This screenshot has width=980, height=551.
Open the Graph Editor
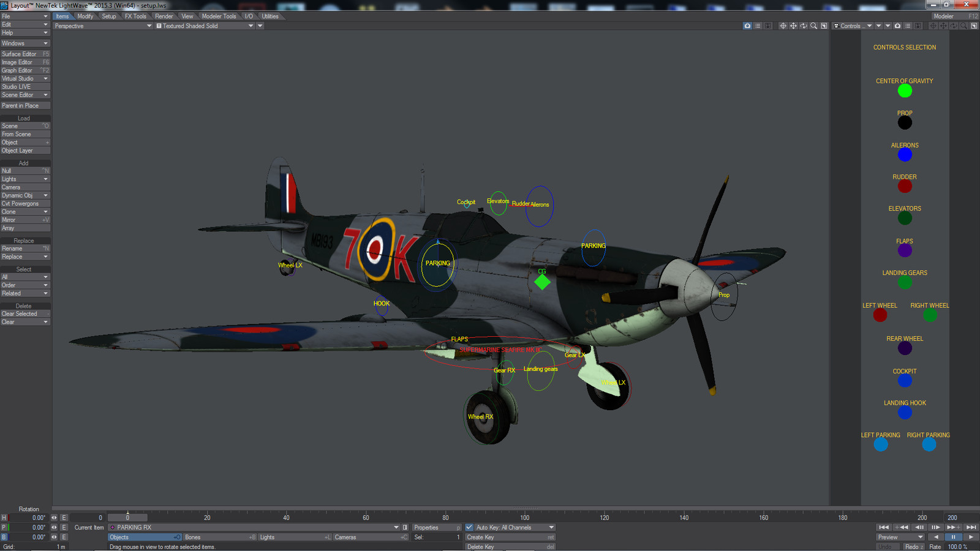tap(25, 70)
